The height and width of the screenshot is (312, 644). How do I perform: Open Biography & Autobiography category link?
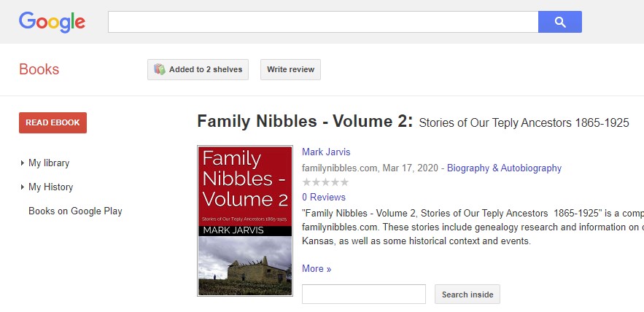click(504, 168)
